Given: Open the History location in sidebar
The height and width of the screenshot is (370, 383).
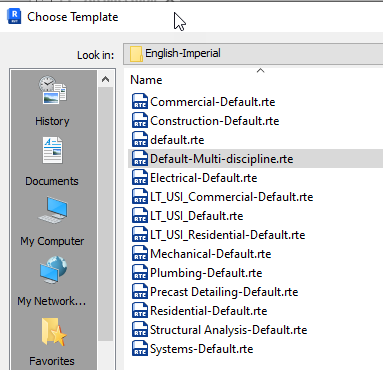Looking at the screenshot, I should [52, 101].
